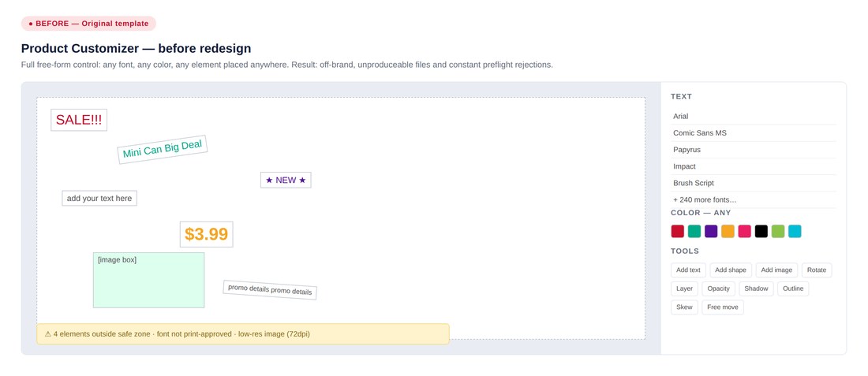
Task: Click the yellow safe zone warning banner
Action: [243, 334]
